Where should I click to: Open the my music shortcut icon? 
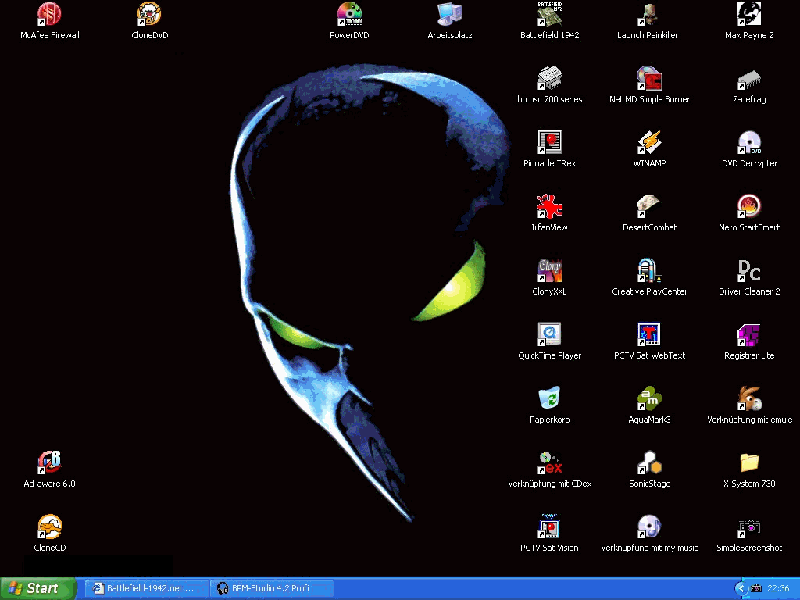coord(649,527)
